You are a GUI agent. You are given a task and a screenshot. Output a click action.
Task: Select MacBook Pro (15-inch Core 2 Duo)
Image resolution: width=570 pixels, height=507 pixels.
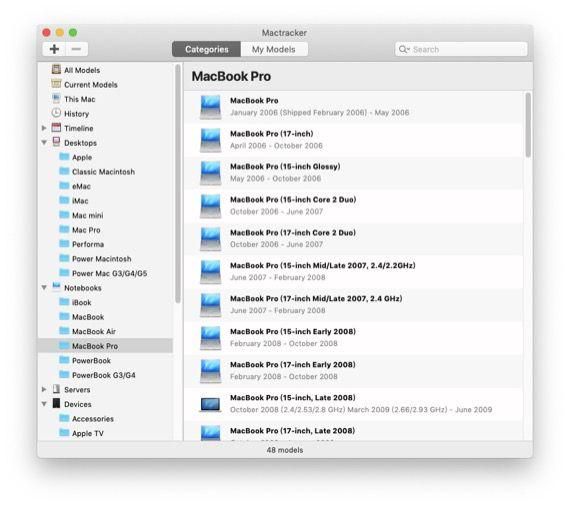click(353, 206)
